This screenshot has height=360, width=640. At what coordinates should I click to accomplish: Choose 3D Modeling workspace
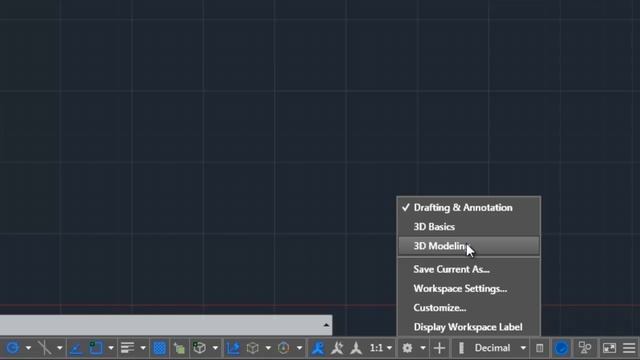pyautogui.click(x=469, y=246)
